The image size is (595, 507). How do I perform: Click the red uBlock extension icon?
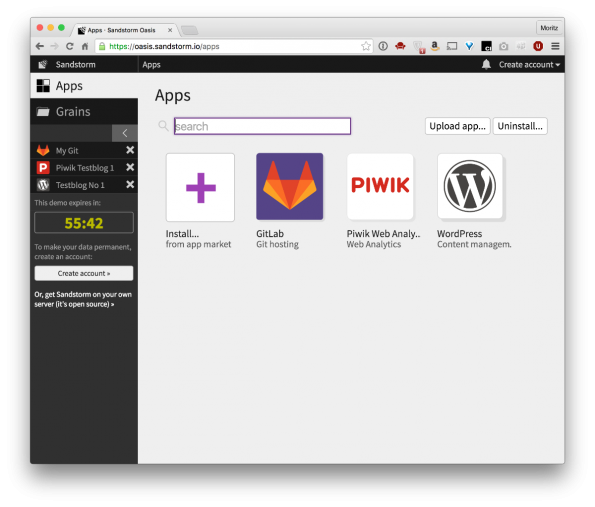coord(538,46)
